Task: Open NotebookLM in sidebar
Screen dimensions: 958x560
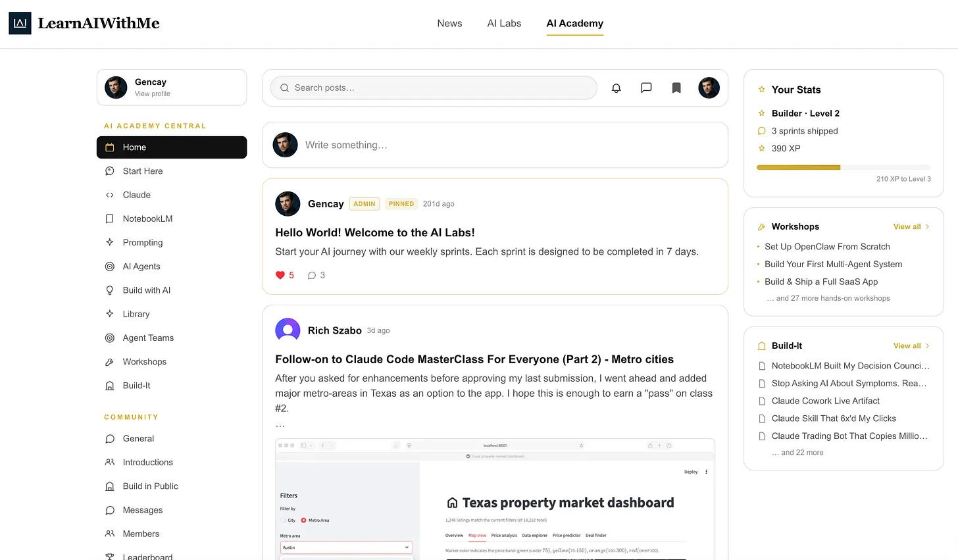Action: click(172, 218)
